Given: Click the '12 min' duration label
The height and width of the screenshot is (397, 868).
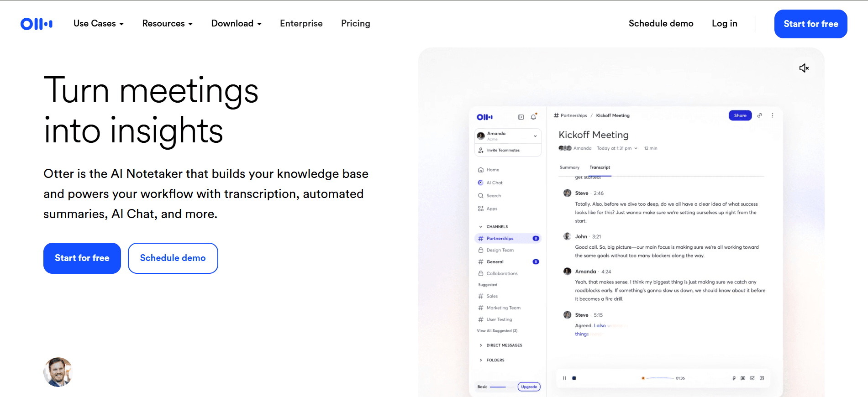Looking at the screenshot, I should click(x=651, y=148).
